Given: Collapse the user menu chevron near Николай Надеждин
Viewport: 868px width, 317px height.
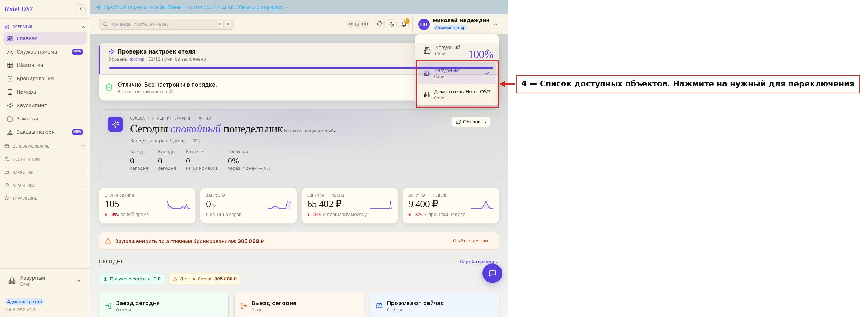Looking at the screenshot, I should [x=496, y=24].
